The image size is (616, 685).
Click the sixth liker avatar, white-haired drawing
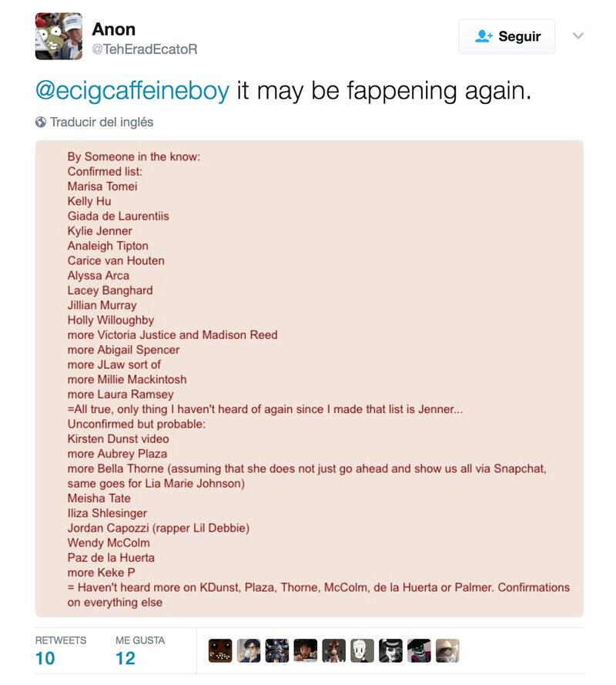point(363,650)
